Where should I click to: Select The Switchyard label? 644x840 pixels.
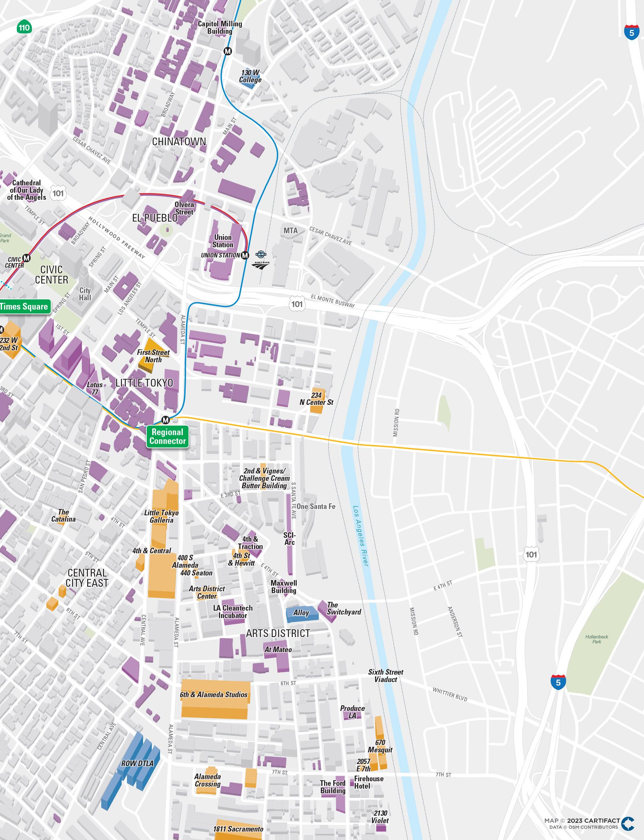(344, 608)
